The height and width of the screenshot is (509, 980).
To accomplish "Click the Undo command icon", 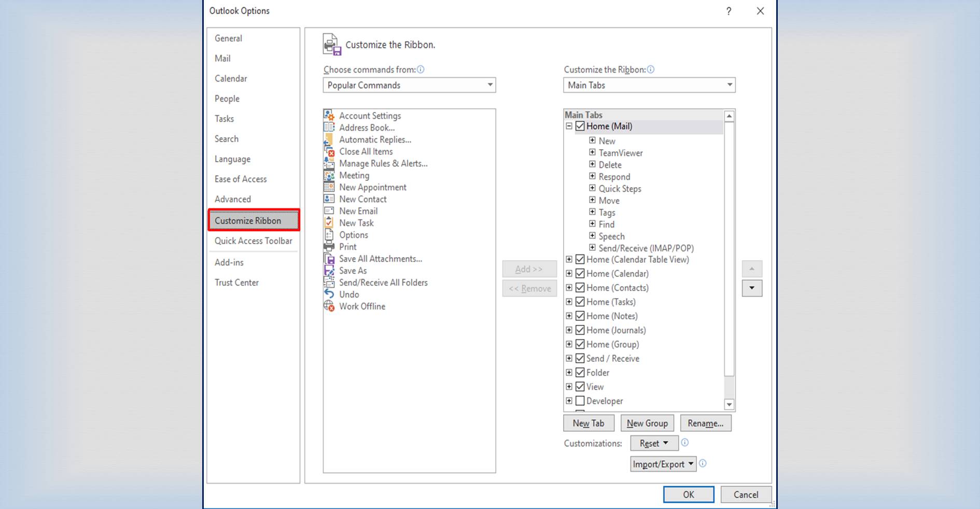I will (x=329, y=294).
